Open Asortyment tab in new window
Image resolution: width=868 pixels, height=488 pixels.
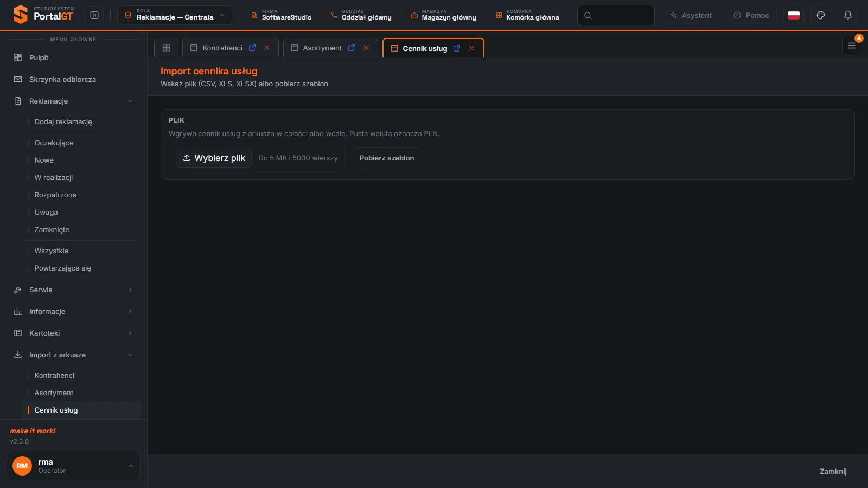[352, 48]
